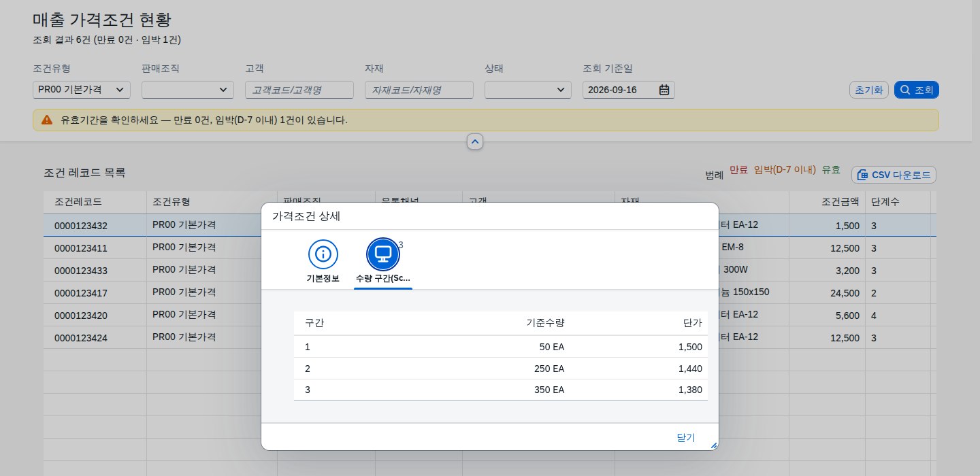The width and height of the screenshot is (980, 476).
Task: Click the 초기화 reset button
Action: click(x=869, y=90)
